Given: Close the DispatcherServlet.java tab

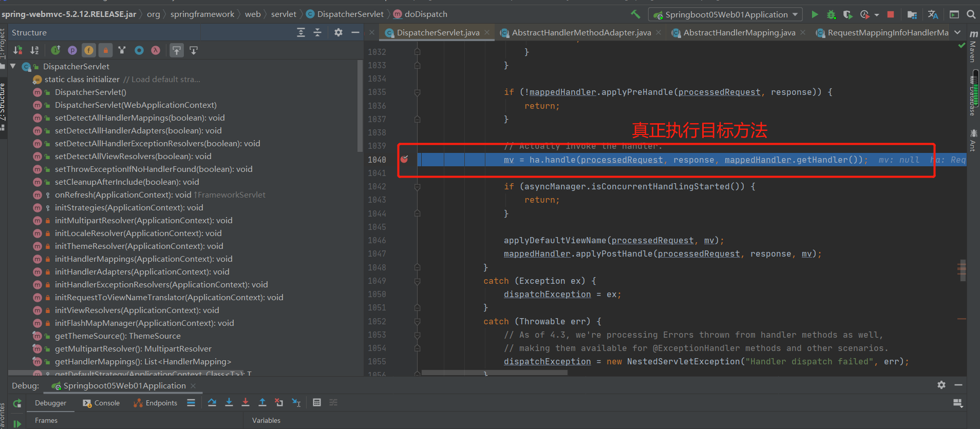Looking at the screenshot, I should coord(487,32).
